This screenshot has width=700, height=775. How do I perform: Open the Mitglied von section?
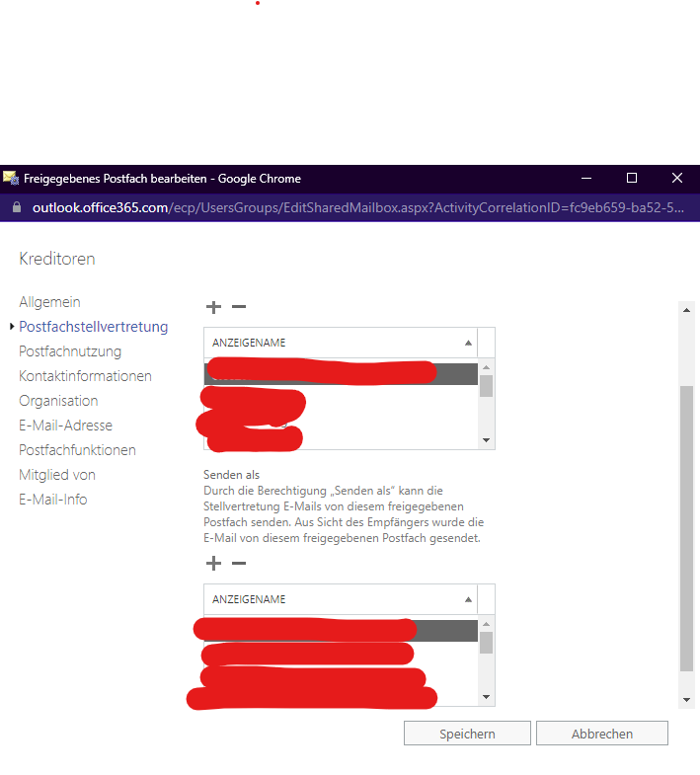[57, 475]
